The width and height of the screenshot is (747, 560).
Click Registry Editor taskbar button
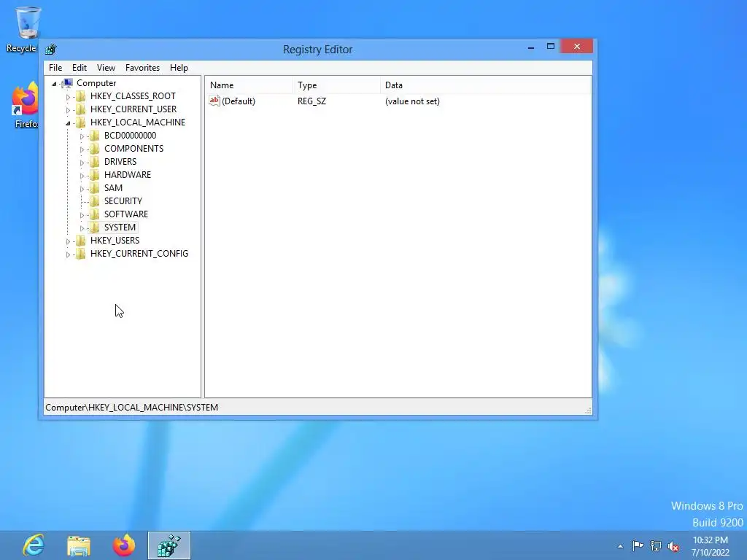tap(169, 545)
